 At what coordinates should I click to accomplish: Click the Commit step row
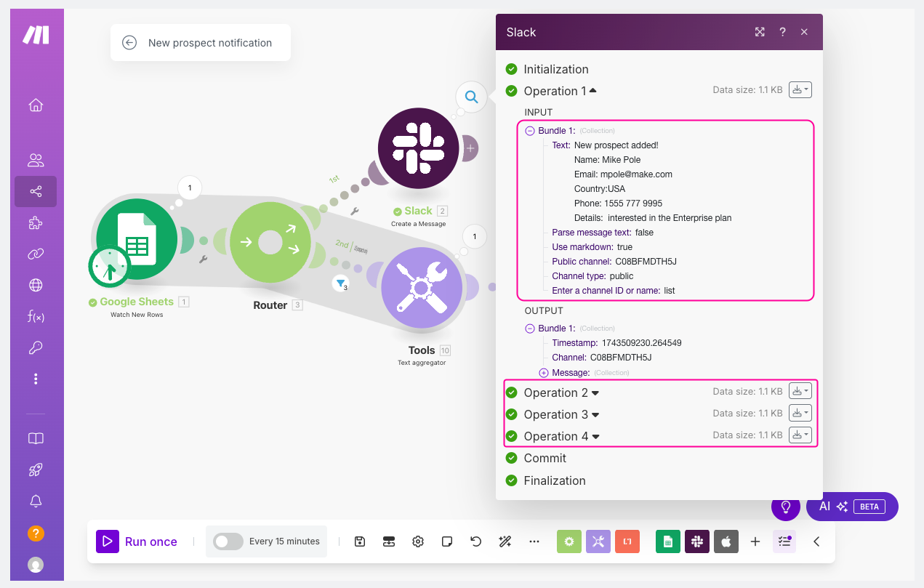536,458
